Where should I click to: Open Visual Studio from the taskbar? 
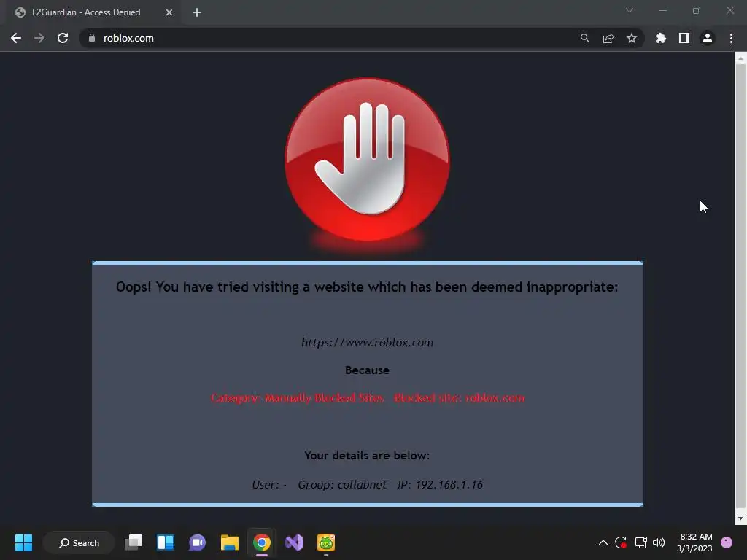[294, 542]
